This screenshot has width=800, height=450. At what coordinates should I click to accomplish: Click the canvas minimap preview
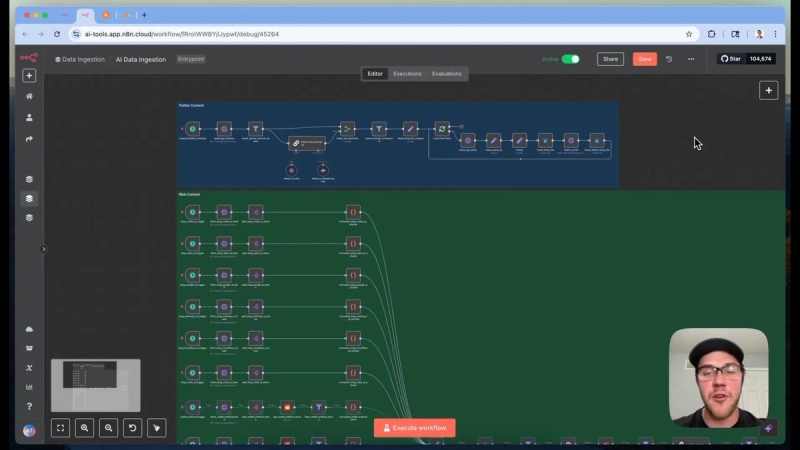pyautogui.click(x=95, y=385)
